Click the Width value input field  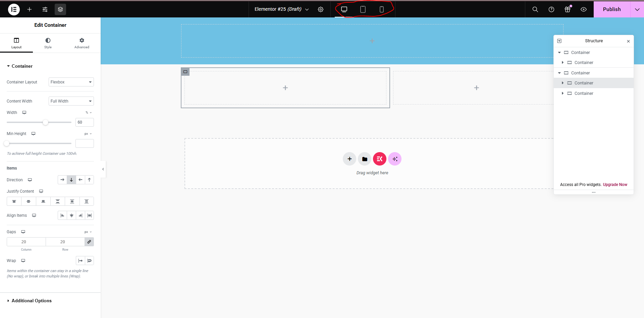[x=85, y=122]
